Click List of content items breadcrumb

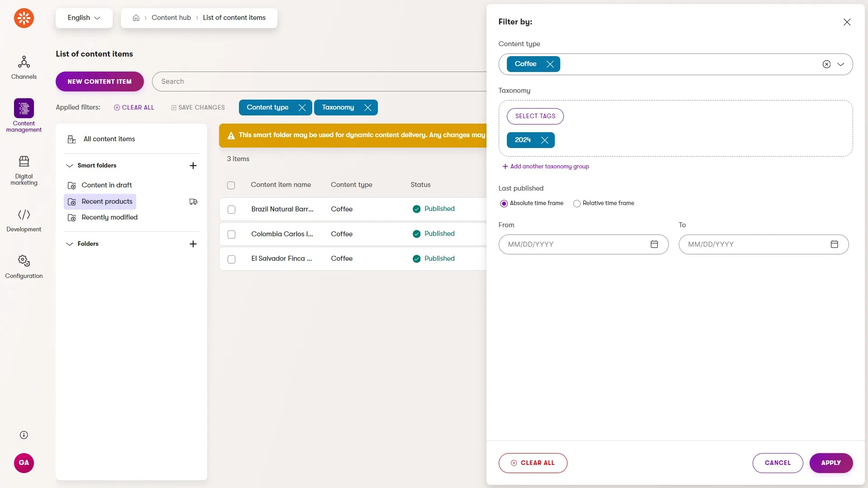click(234, 18)
